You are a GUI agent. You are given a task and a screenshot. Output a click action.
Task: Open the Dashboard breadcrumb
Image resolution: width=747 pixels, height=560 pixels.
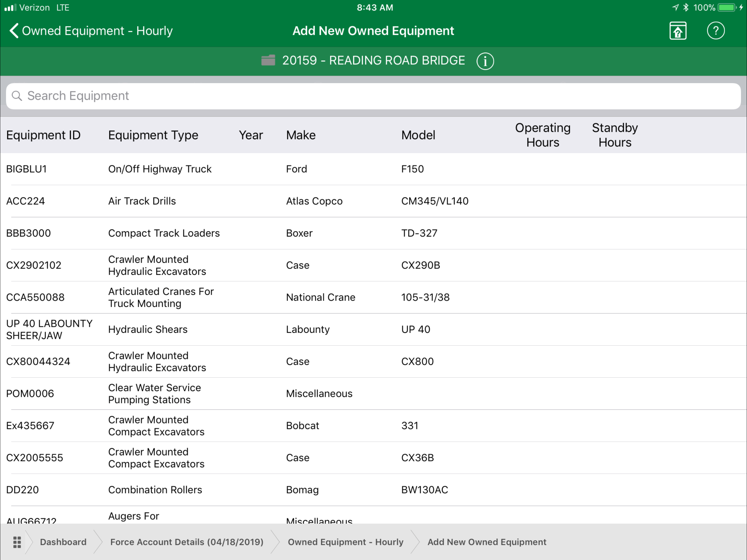pyautogui.click(x=63, y=542)
